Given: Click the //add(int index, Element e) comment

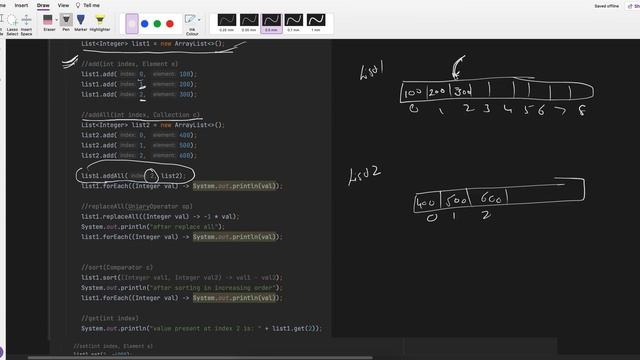Looking at the screenshot, I should click(129, 64).
